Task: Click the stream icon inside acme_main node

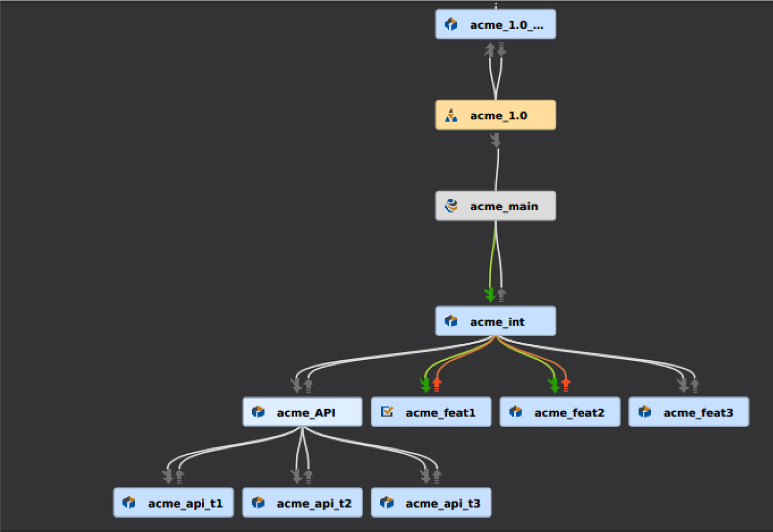Action: tap(451, 206)
